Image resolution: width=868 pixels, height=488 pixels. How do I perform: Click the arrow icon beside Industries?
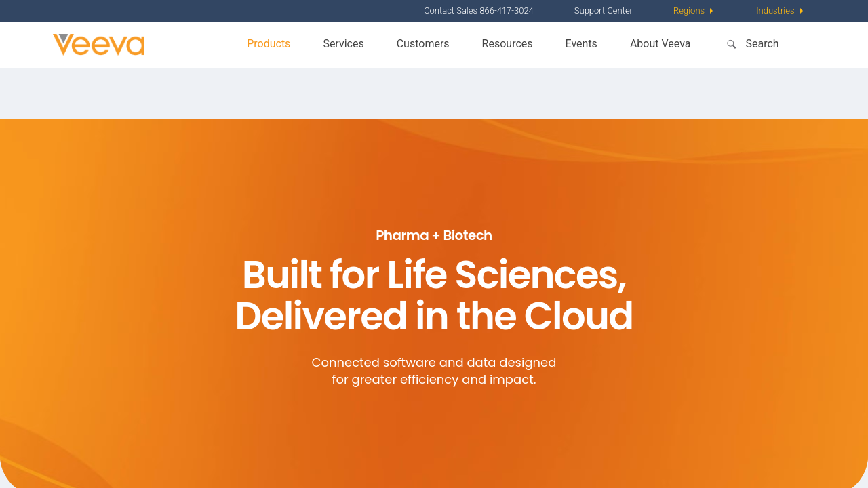coord(802,11)
